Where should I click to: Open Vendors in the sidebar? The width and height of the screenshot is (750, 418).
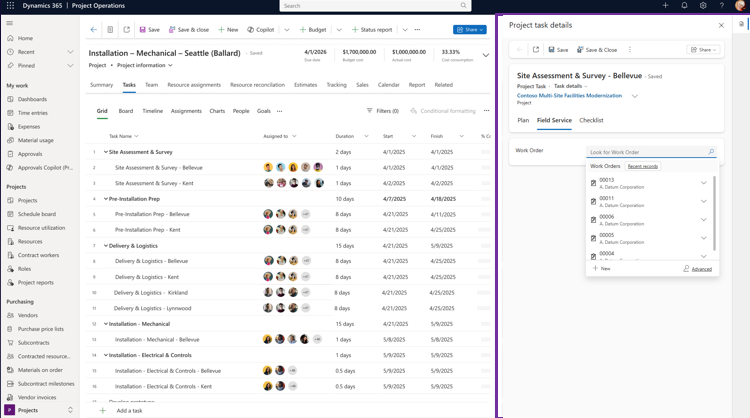(28, 316)
